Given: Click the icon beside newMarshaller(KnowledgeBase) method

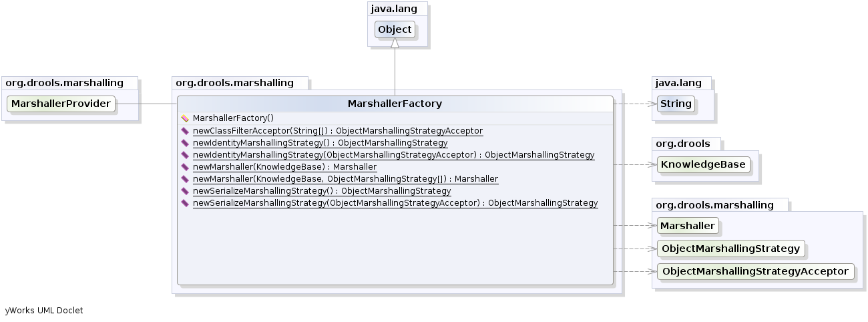Looking at the screenshot, I should [185, 167].
